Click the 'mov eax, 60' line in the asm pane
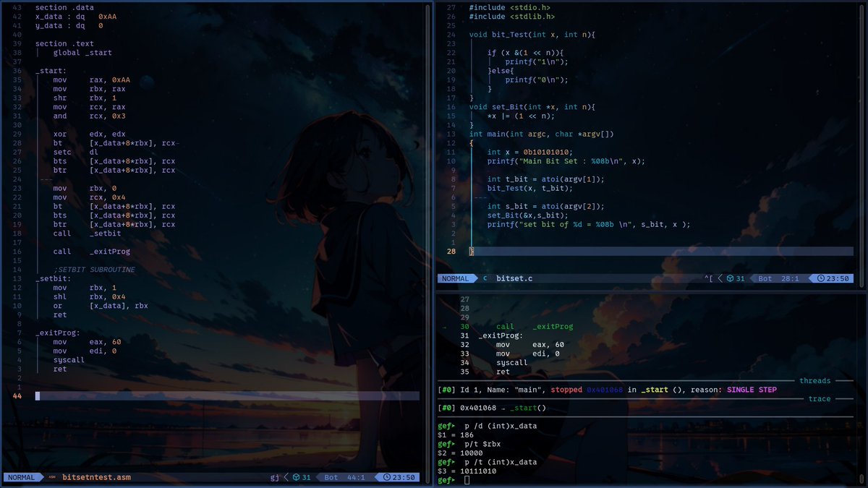 click(x=87, y=342)
